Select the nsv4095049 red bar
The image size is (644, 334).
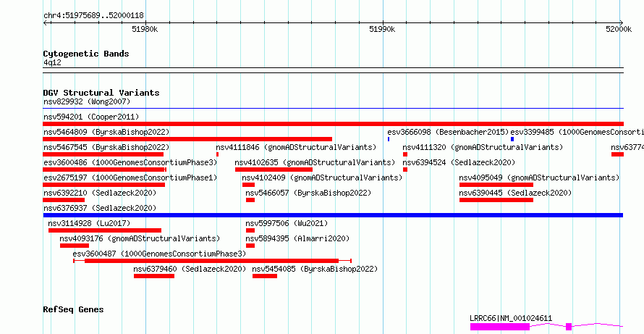pyautogui.click(x=496, y=185)
